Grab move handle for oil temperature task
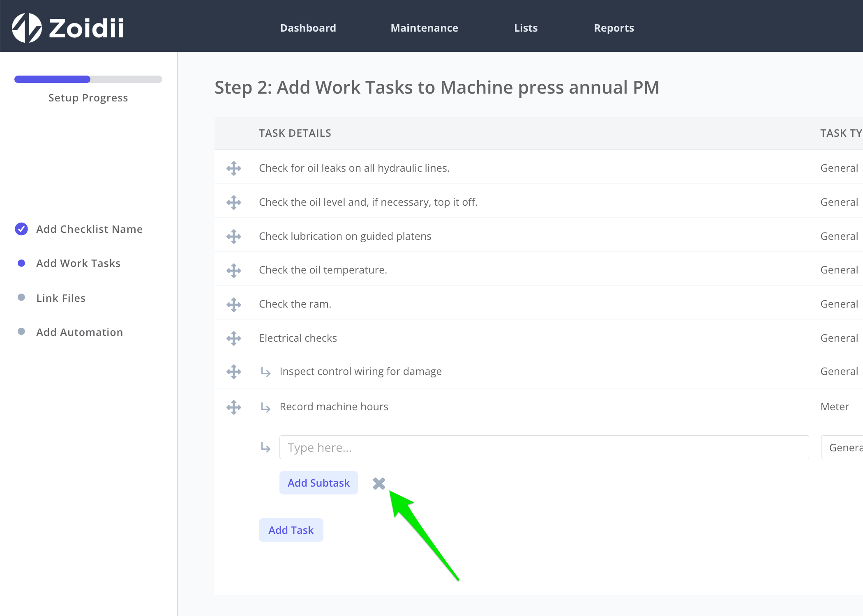The height and width of the screenshot is (616, 863). point(234,271)
